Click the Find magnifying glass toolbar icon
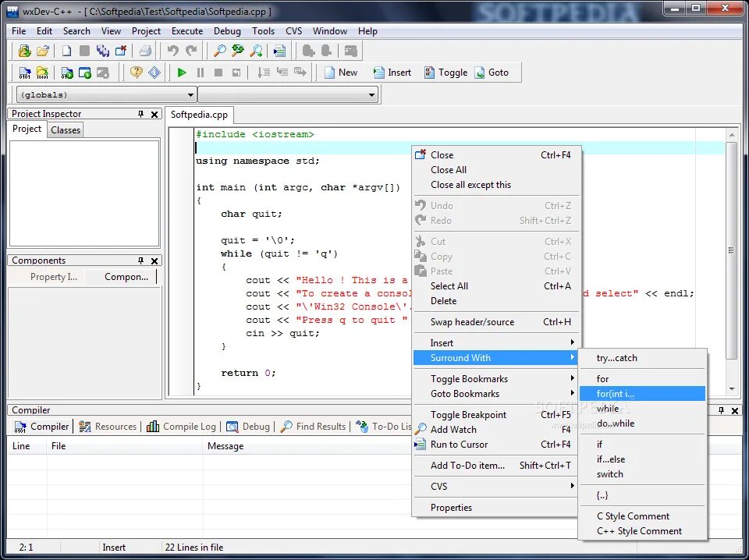Image resolution: width=749 pixels, height=560 pixels. tap(219, 51)
